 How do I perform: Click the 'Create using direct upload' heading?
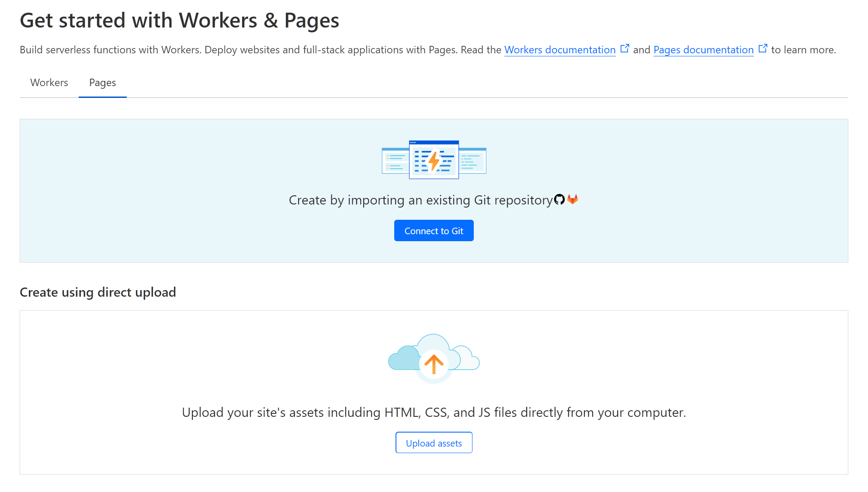tap(98, 292)
